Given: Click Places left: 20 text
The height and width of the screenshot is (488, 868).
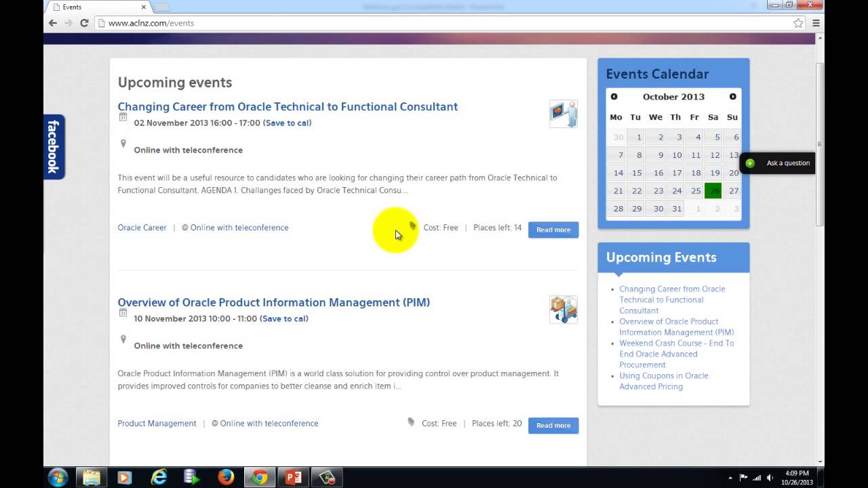Looking at the screenshot, I should [x=496, y=424].
